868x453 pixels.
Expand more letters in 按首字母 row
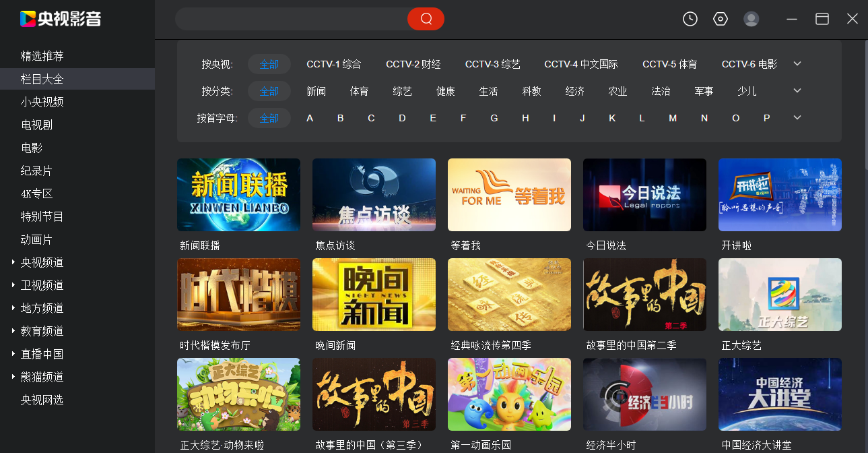[797, 118]
